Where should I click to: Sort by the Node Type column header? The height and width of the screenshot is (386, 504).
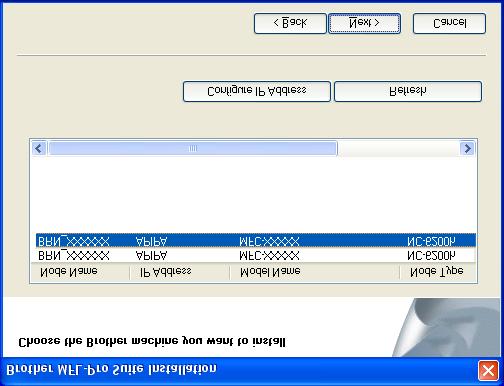pyautogui.click(x=437, y=272)
